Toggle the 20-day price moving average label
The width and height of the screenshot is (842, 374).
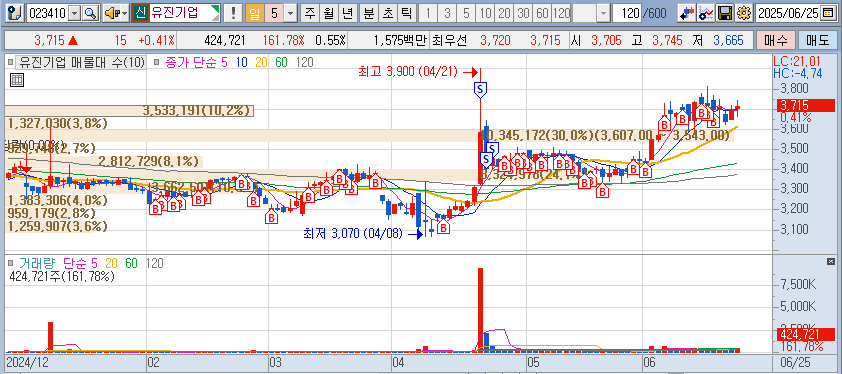click(262, 62)
